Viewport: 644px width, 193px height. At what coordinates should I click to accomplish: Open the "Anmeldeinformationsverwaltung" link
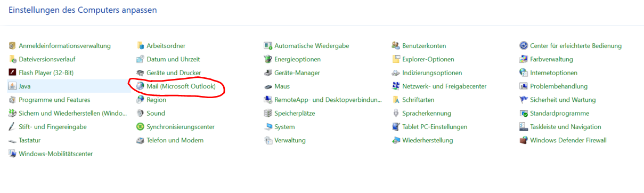coord(64,46)
